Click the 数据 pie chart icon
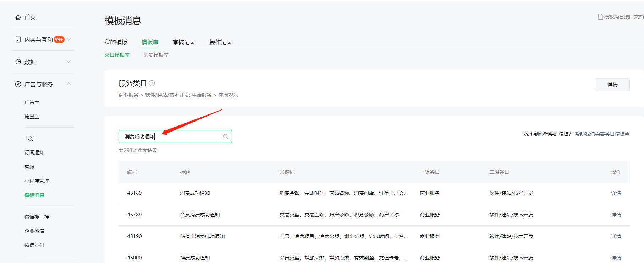The image size is (644, 263). tap(18, 62)
